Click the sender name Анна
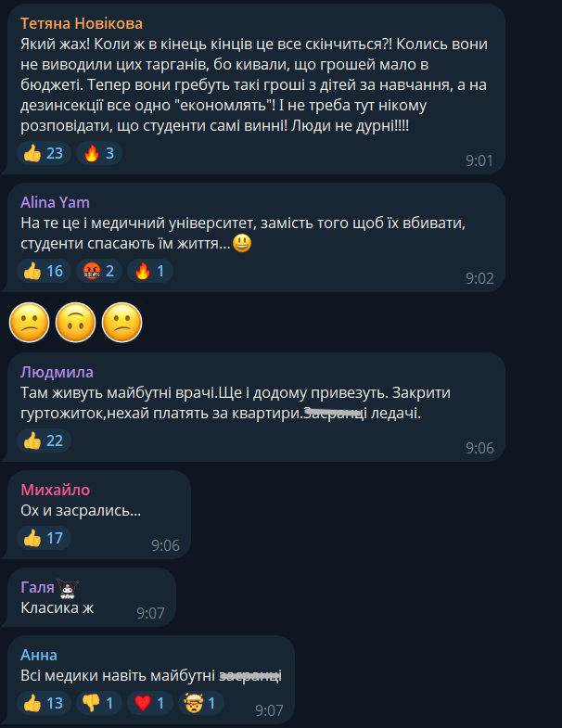This screenshot has width=562, height=728. (39, 655)
